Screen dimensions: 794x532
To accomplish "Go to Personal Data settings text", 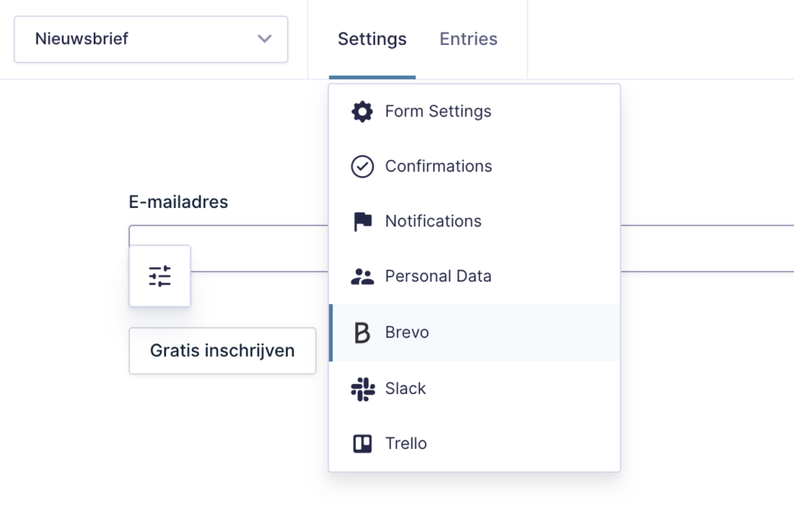I will 438,277.
